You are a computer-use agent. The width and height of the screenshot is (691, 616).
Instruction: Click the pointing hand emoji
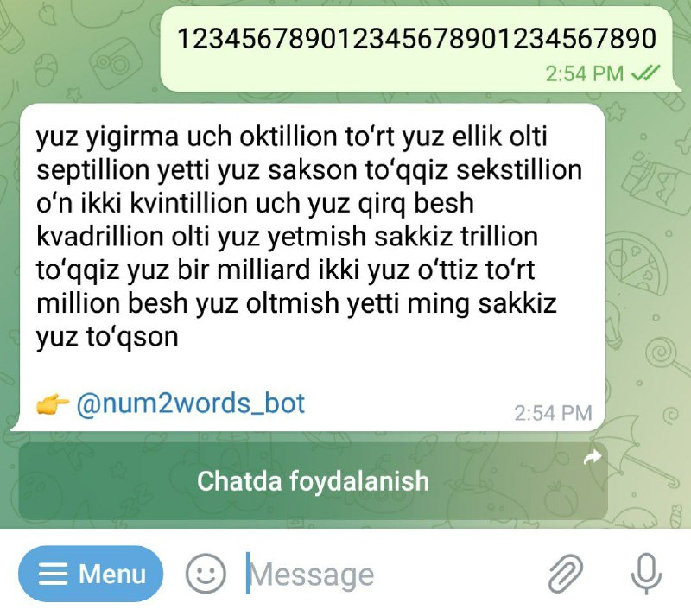(x=53, y=404)
